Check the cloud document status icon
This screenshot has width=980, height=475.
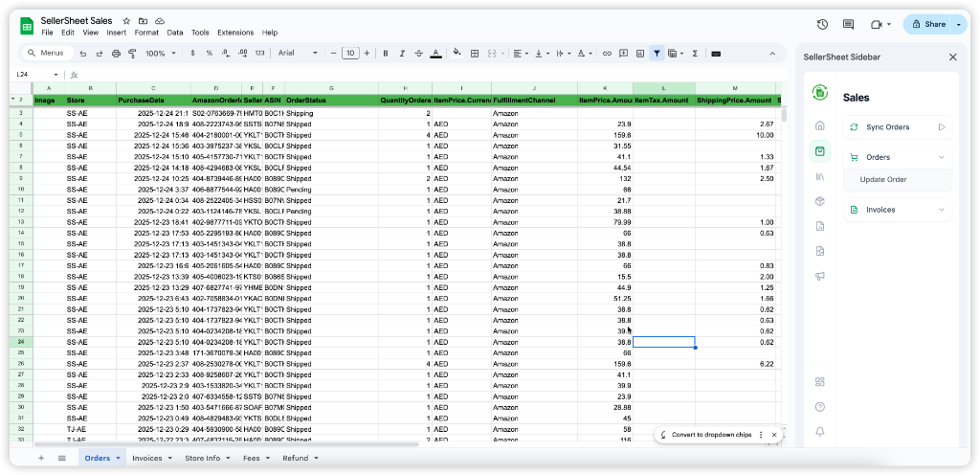(x=160, y=21)
